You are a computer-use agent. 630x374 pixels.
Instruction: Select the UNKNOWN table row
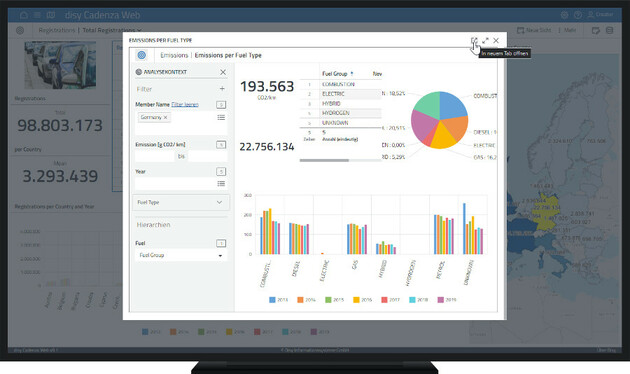[341, 123]
